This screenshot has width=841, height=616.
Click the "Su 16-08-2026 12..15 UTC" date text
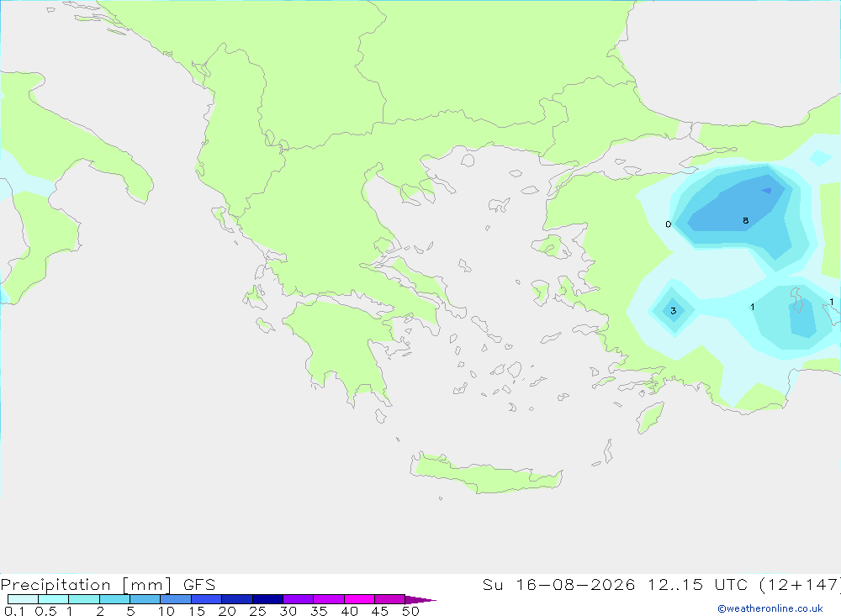tap(615, 584)
